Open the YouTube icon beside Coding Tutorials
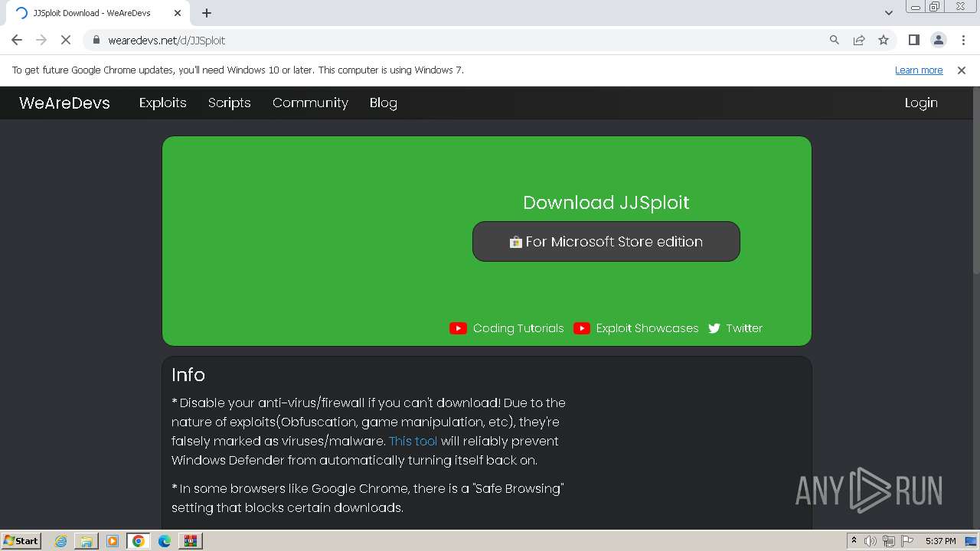 pyautogui.click(x=458, y=328)
